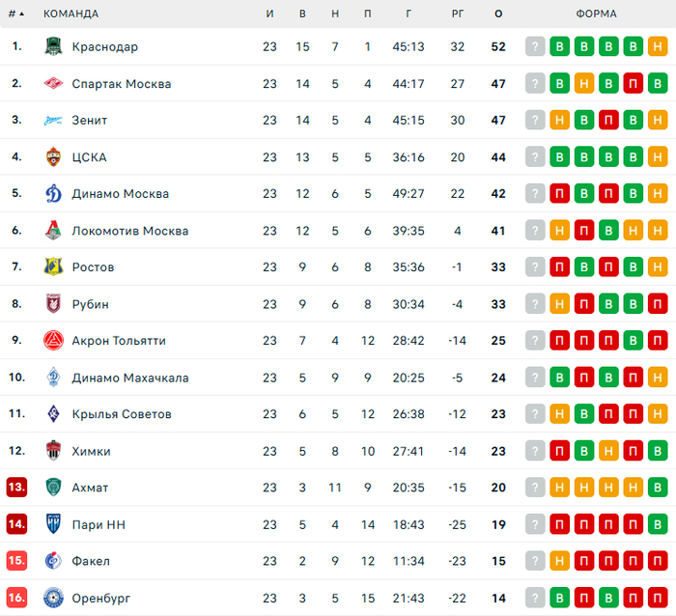
Task: Click the Локомотив Москва crest
Action: point(53,230)
